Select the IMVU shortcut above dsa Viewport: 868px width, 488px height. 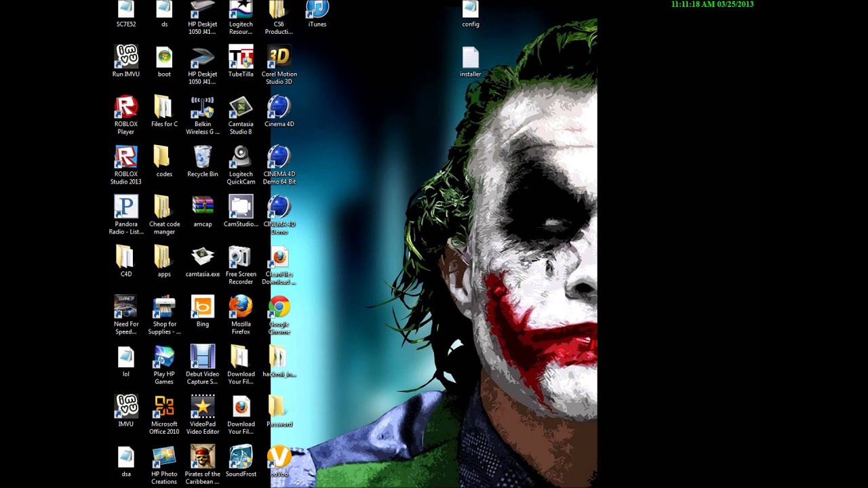pos(126,411)
